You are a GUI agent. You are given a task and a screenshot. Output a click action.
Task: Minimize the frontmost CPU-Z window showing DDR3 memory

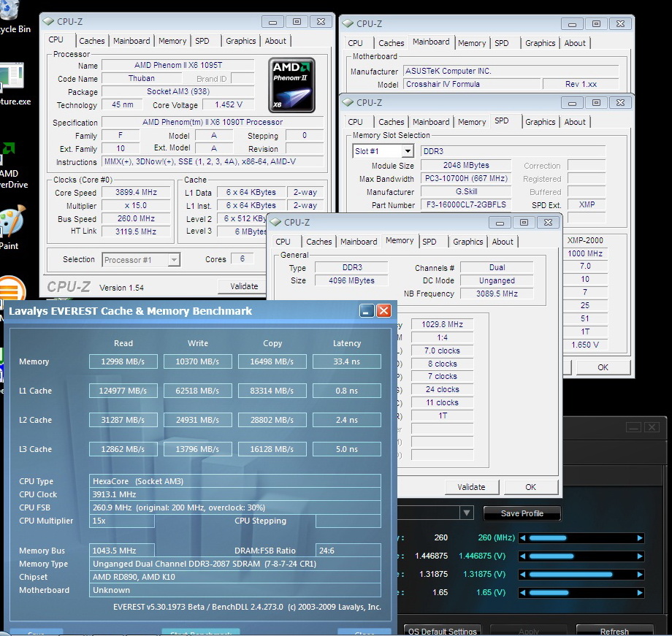[x=500, y=223]
